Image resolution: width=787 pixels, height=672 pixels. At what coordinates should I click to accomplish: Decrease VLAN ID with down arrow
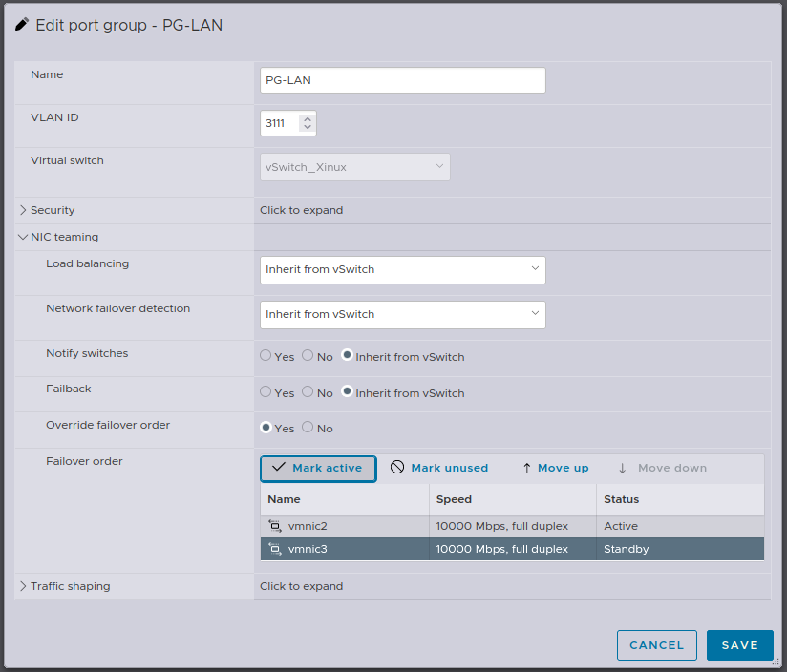pos(308,127)
